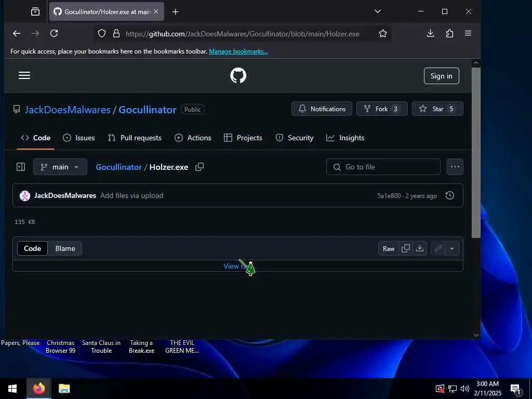The width and height of the screenshot is (532, 399).
Task: Click the Go to file search field
Action: (x=383, y=167)
